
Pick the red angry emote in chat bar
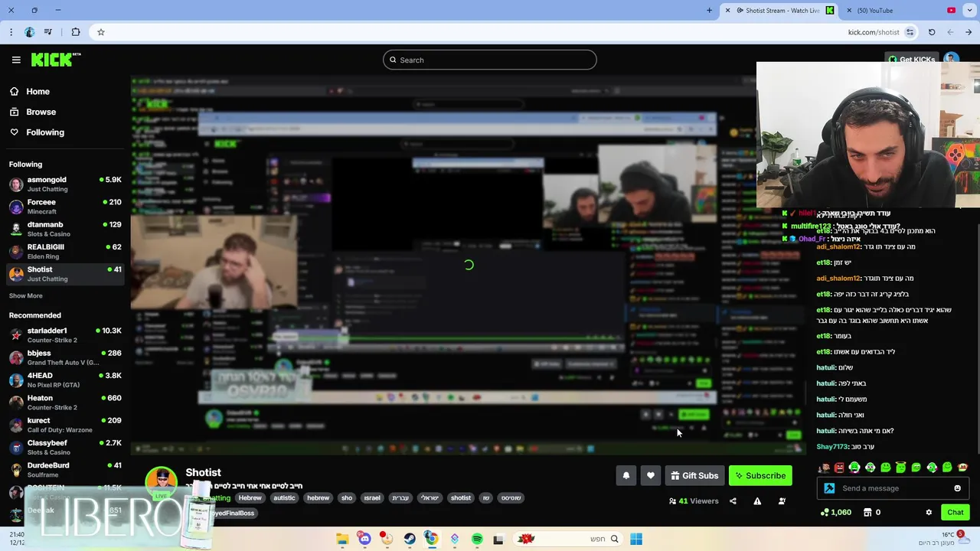[x=839, y=468]
